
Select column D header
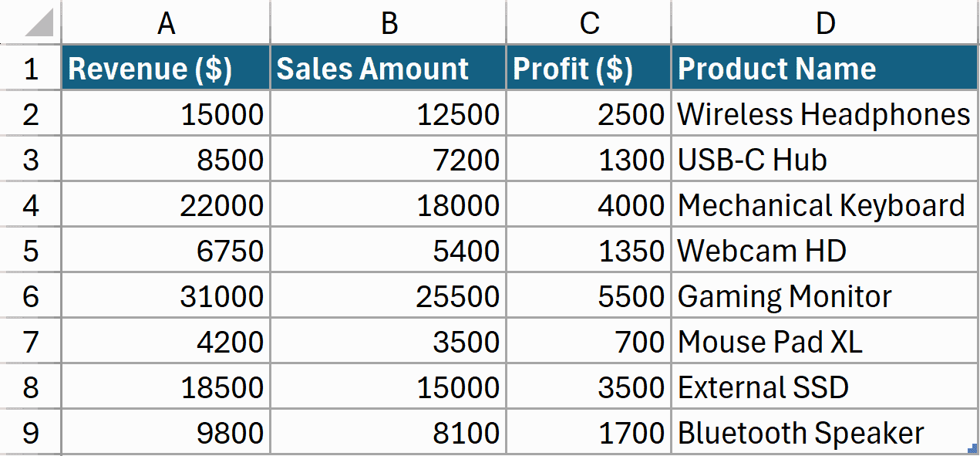(824, 22)
